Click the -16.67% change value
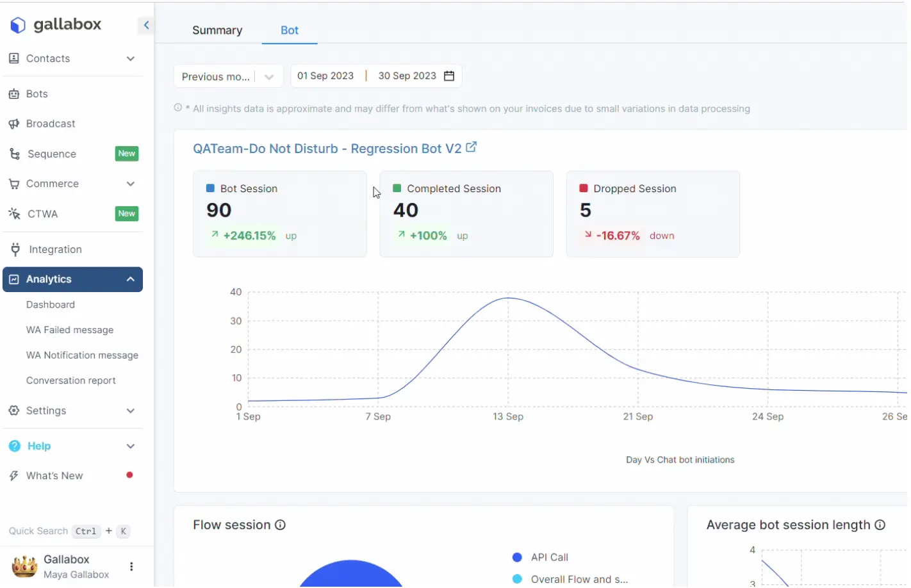Viewport: 911px width, 588px height. pyautogui.click(x=618, y=236)
